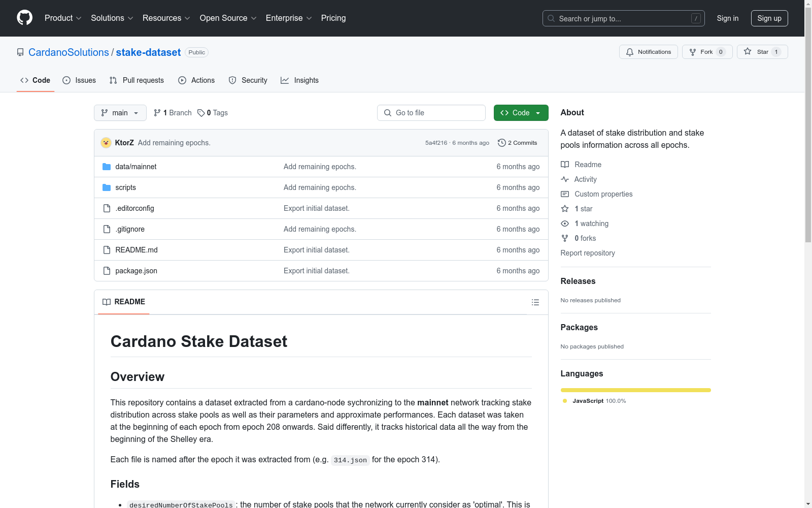
Task: Open the stake-dataset repository link
Action: [148, 52]
